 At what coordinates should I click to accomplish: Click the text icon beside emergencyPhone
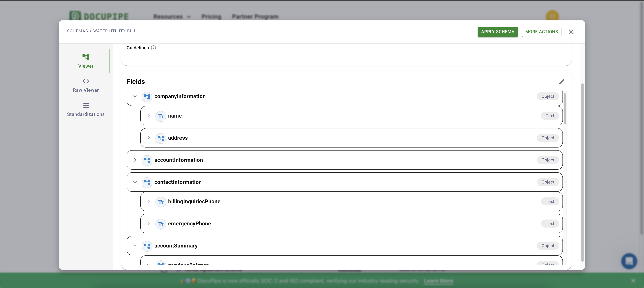[161, 224]
